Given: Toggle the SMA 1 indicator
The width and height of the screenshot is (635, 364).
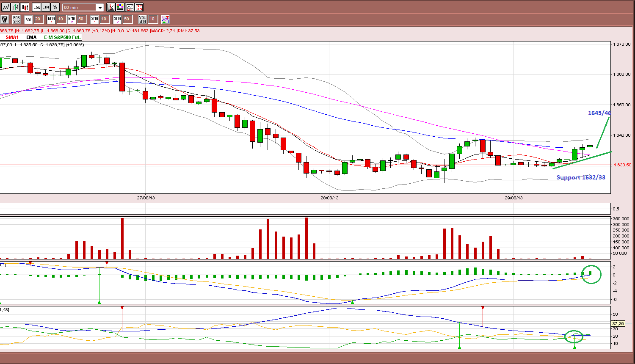Looking at the screenshot, I should click(94, 19).
